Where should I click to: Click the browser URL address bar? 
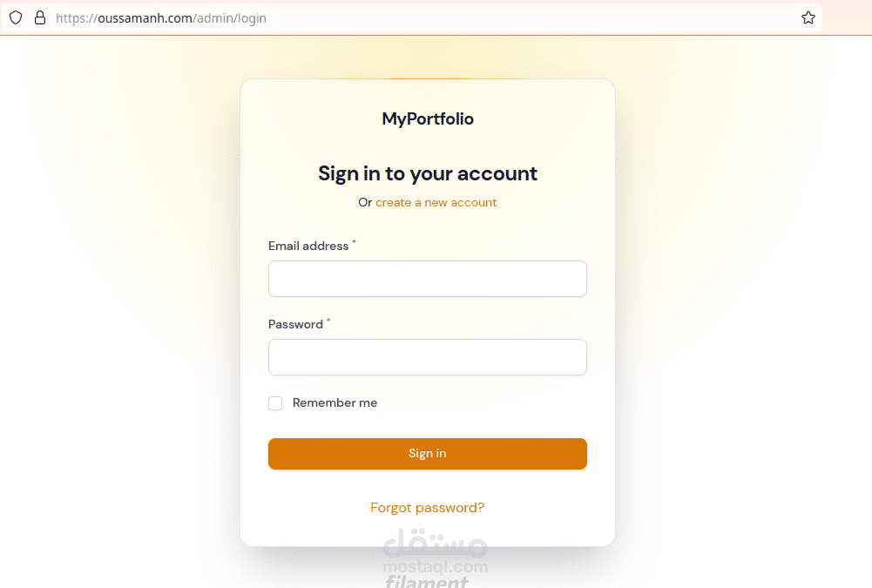418,17
